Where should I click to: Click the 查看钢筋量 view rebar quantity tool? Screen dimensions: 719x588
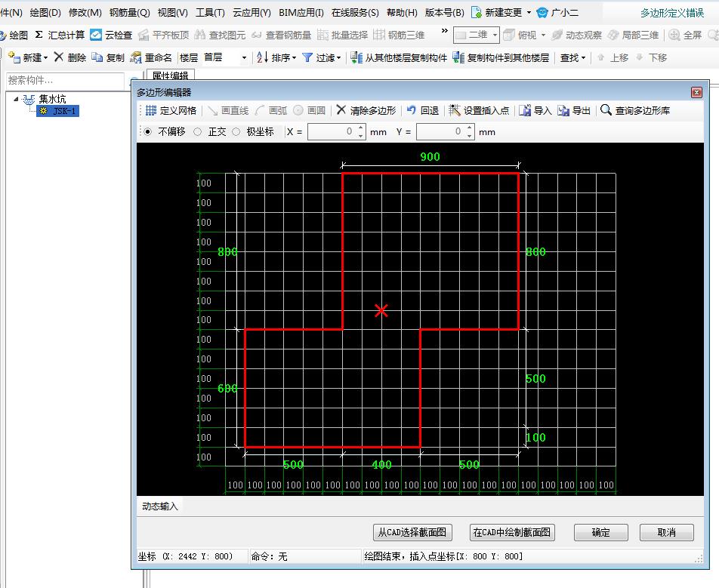pos(281,35)
